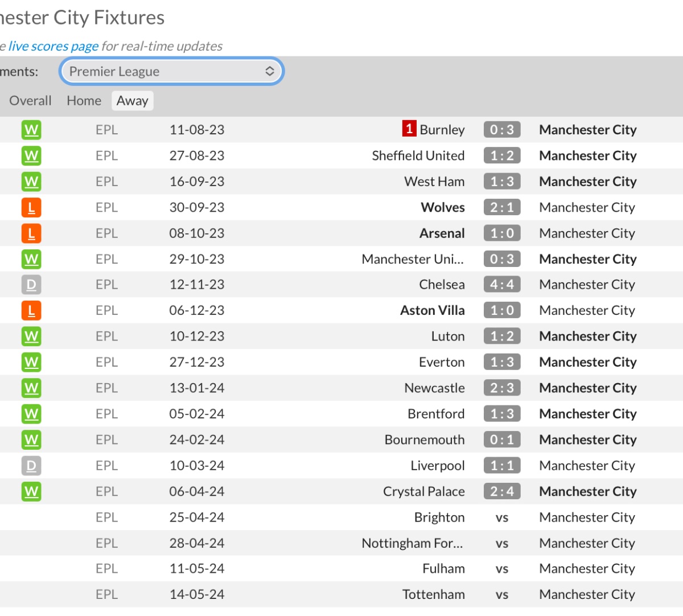683x616 pixels.
Task: Open the live scores page link
Action: [x=53, y=46]
